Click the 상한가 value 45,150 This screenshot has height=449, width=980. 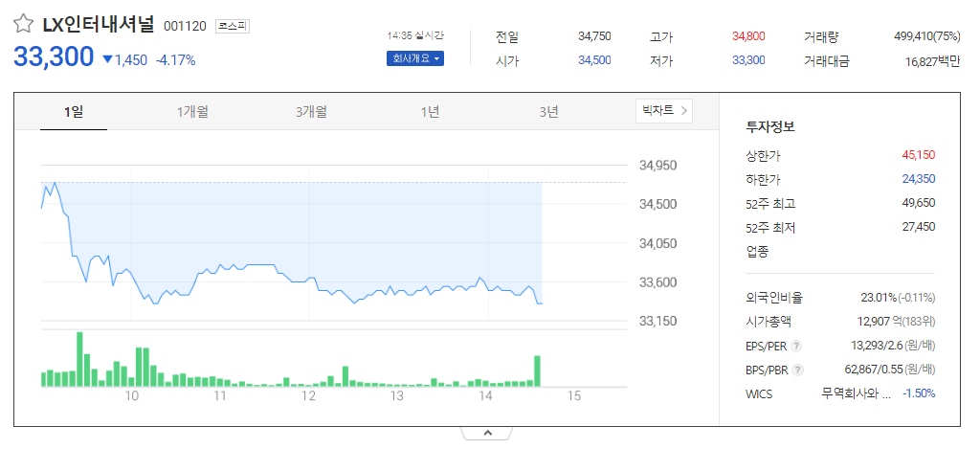tap(919, 155)
